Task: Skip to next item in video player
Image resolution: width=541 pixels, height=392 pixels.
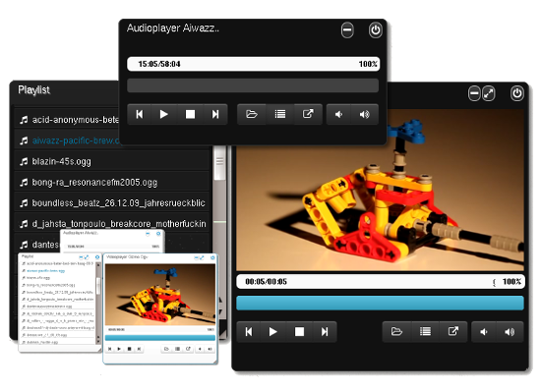Action: point(325,332)
